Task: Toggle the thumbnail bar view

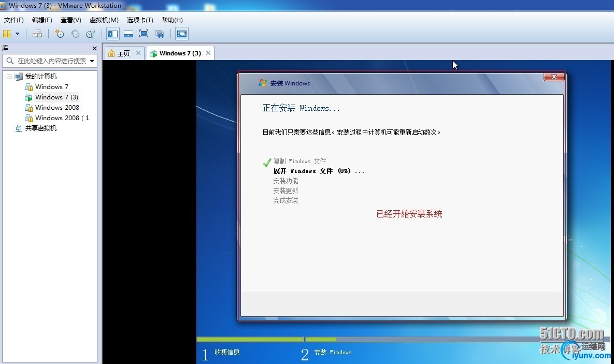Action: 128,34
